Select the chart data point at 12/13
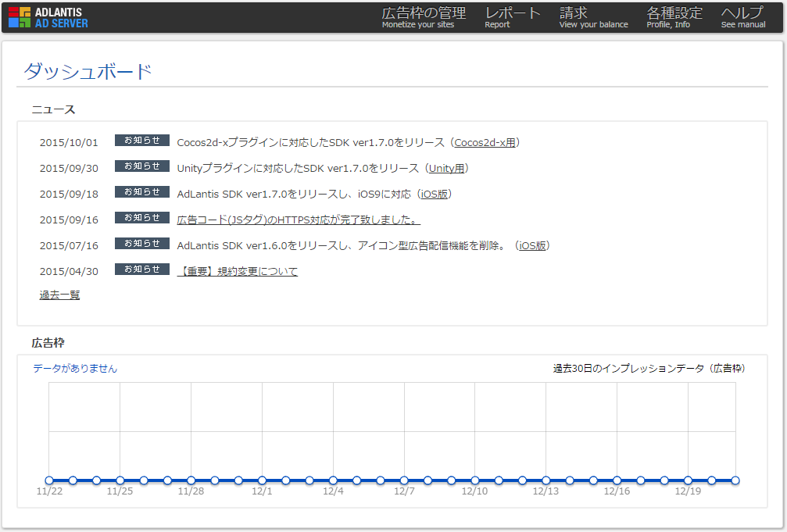This screenshot has height=532, width=787. coord(546,480)
